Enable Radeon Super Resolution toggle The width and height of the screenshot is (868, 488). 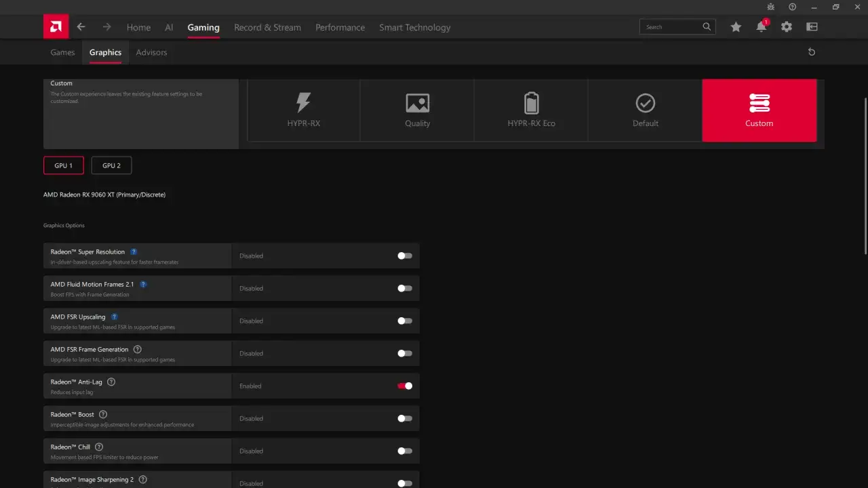pos(405,256)
